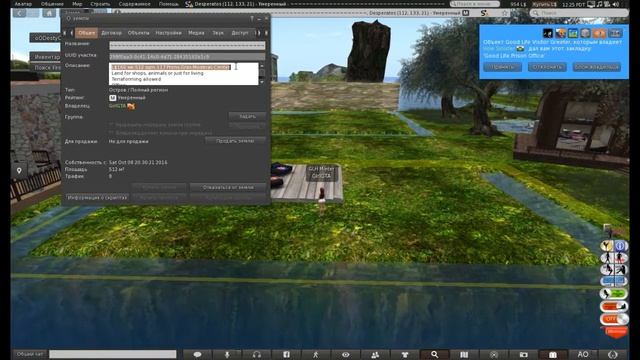Click description scrollbar down arrow
The width and height of the screenshot is (640, 360).
click(x=262, y=82)
